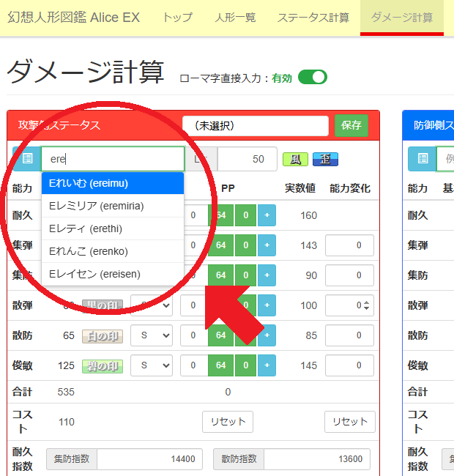Click the 碧の印 mark badge
Screen dimensions: 454x476
[103, 366]
